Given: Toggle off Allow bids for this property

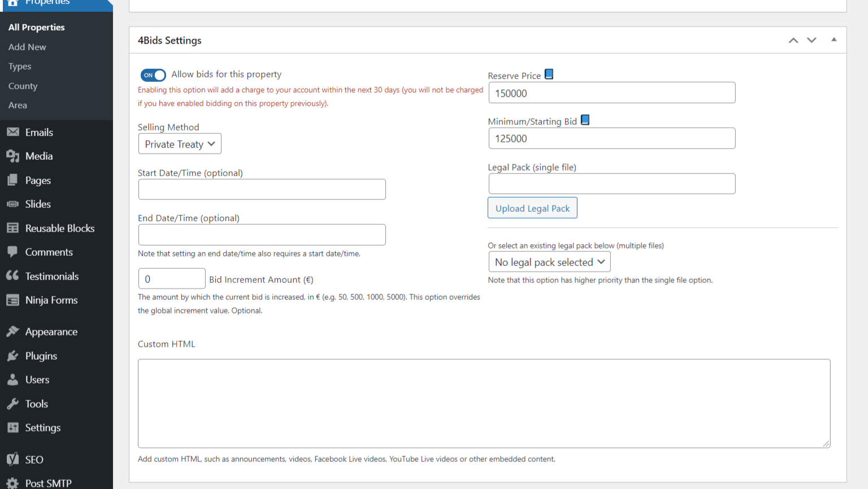Looking at the screenshot, I should click(x=153, y=75).
